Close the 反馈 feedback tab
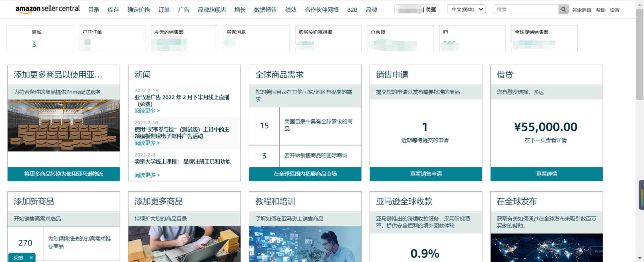The height and width of the screenshot is (262, 644). click(x=31, y=257)
